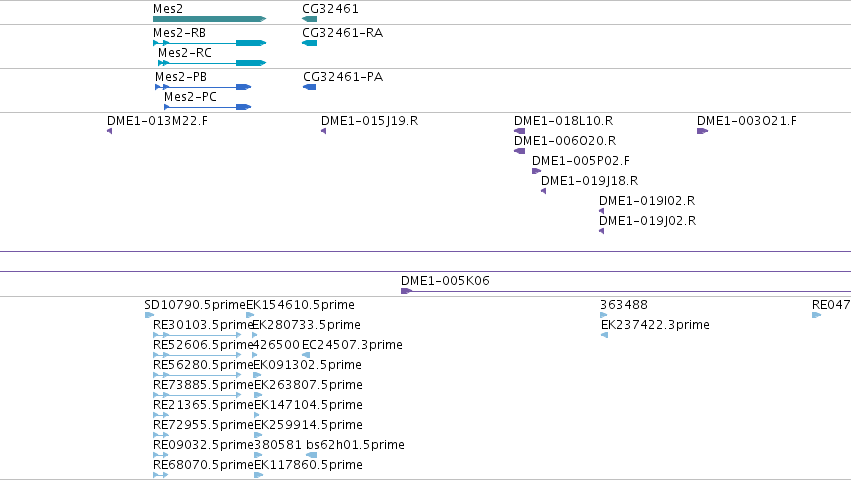Click the CG32461-PA protein label
The image size is (851, 480).
(x=343, y=77)
